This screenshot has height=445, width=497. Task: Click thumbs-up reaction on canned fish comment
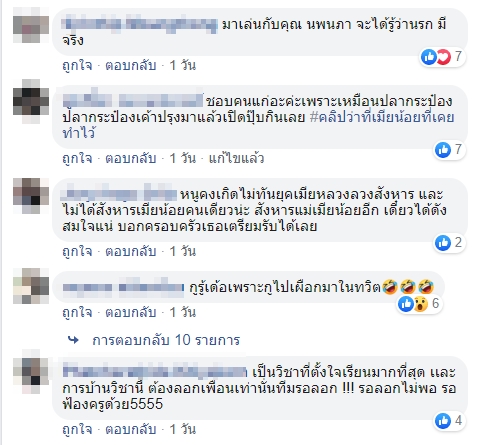pyautogui.click(x=443, y=150)
